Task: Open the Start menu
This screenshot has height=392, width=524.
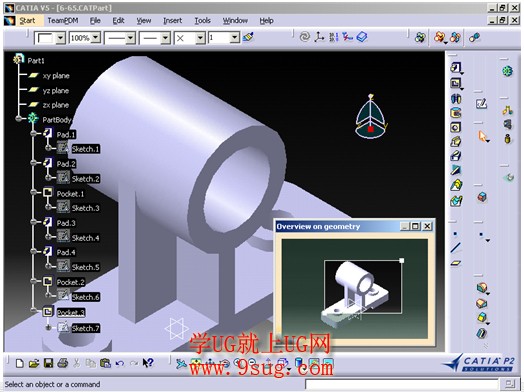Action: (x=27, y=21)
